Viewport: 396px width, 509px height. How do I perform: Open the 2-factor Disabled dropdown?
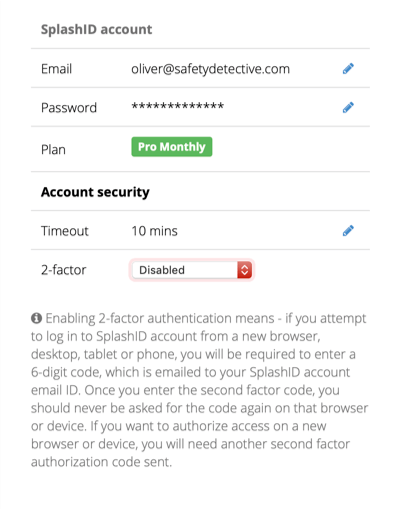(x=192, y=270)
